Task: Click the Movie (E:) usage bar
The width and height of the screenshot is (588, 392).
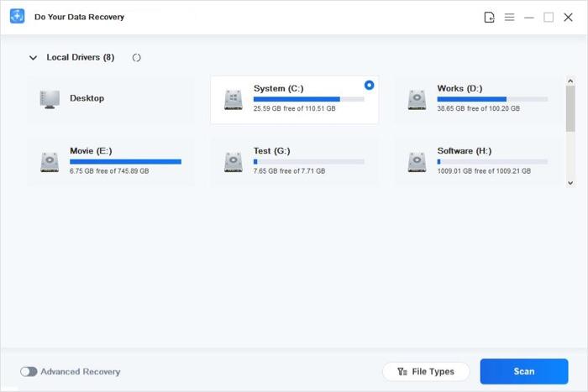Action: coord(125,161)
